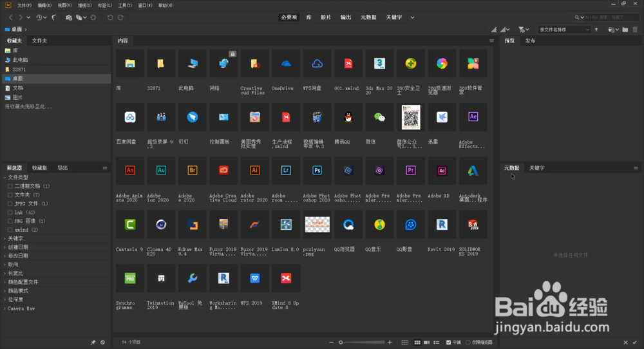644x349 pixels.
Task: Switch to 输出 workspace
Action: pyautogui.click(x=346, y=17)
